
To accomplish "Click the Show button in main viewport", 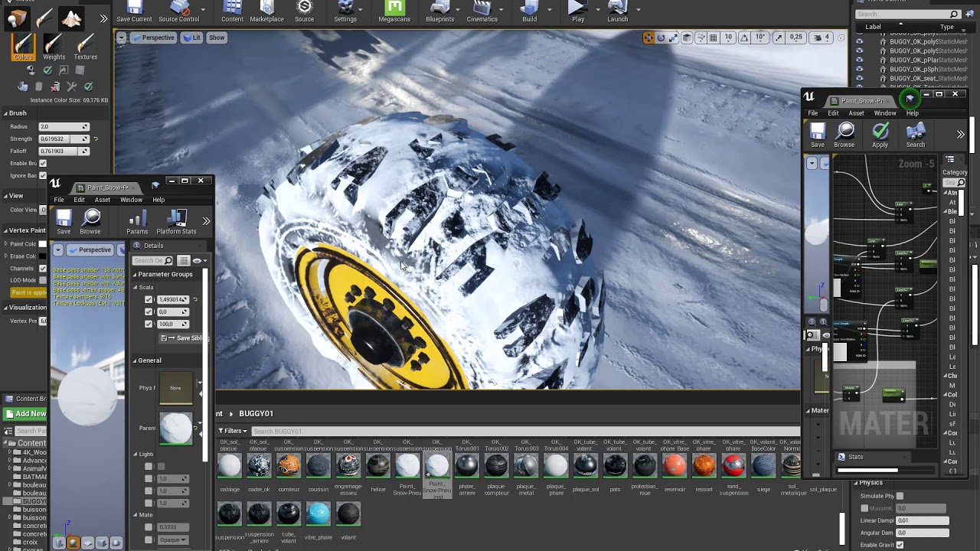I will [217, 37].
